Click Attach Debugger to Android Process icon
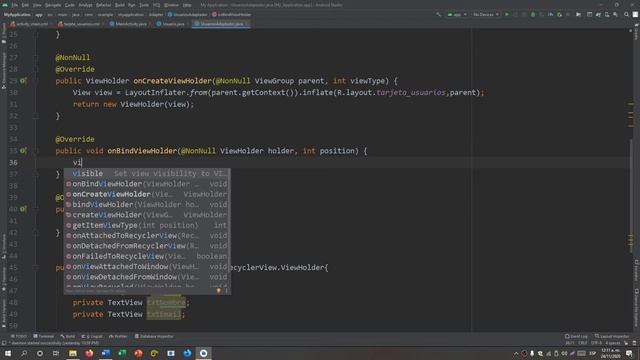Image resolution: width=640 pixels, height=360 pixels. tap(560, 15)
